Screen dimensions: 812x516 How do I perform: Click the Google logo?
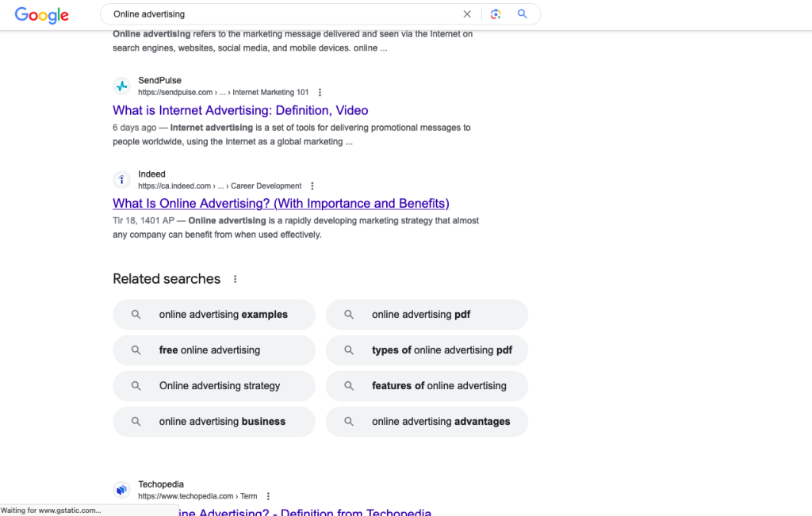coord(41,15)
